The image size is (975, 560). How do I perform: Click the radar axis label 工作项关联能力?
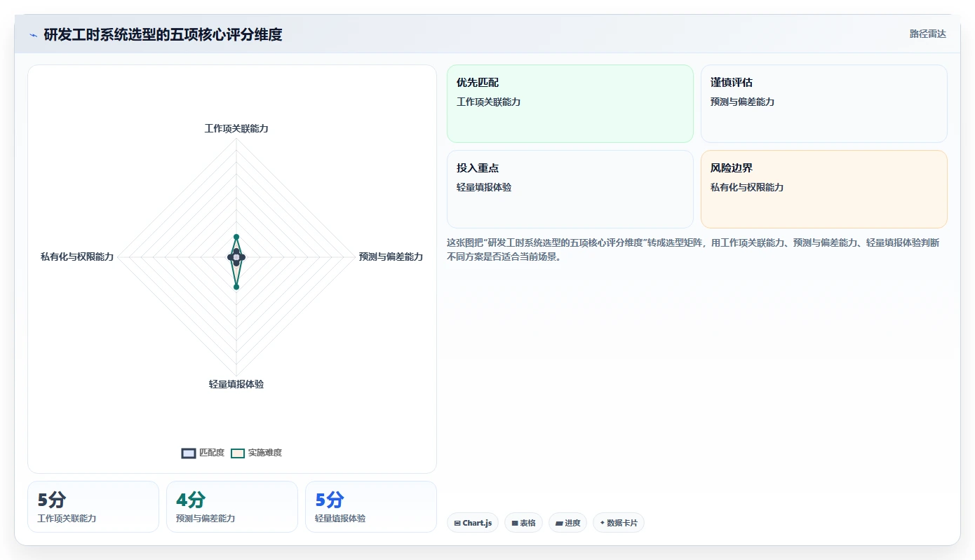point(236,128)
